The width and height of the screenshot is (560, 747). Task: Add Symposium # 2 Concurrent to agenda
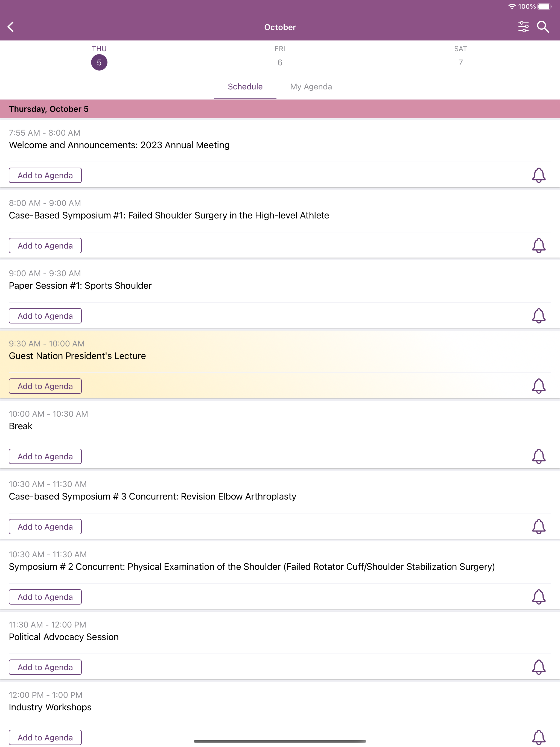tap(45, 597)
